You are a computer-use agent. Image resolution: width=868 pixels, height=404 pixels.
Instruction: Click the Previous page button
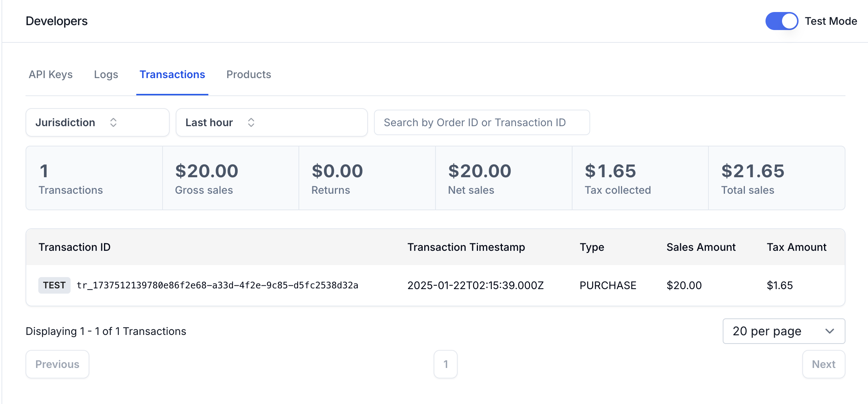click(x=57, y=364)
